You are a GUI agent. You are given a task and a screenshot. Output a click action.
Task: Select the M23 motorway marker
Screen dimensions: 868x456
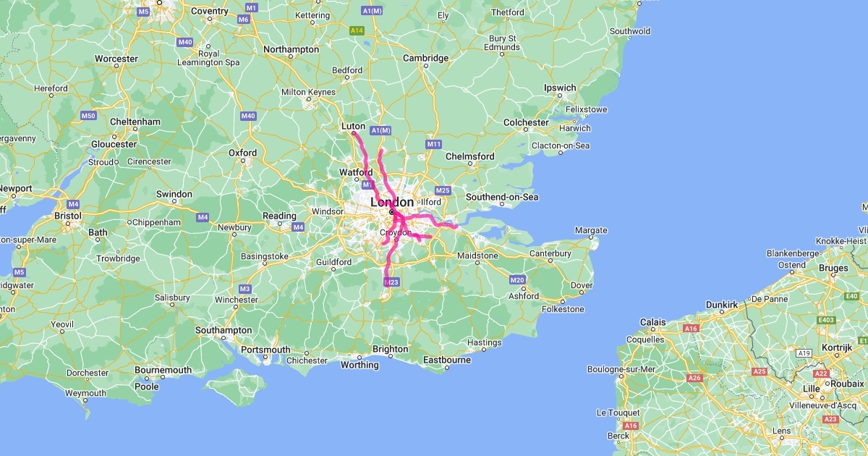[391, 282]
